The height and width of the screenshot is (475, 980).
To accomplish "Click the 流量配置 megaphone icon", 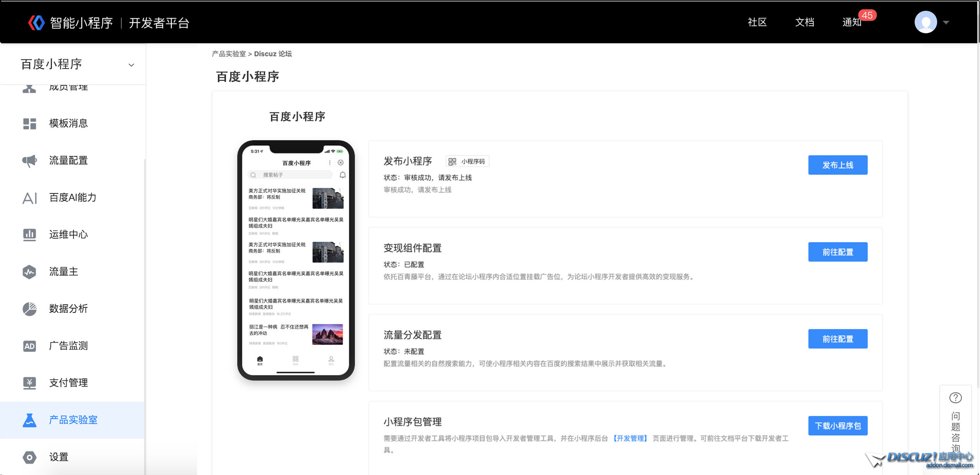I will (29, 160).
